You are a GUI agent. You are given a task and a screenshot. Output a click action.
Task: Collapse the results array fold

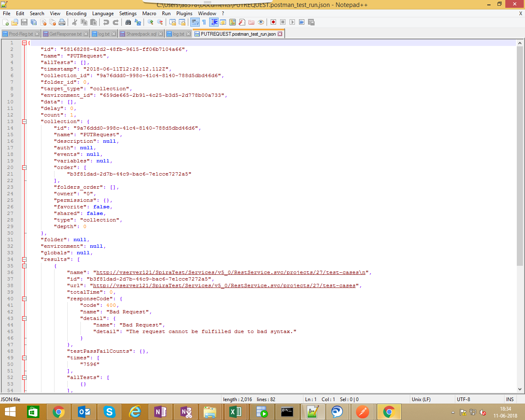click(25, 259)
